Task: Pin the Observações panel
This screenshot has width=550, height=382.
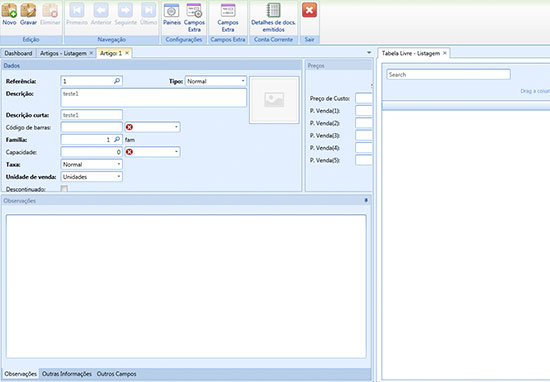Action: pyautogui.click(x=366, y=201)
